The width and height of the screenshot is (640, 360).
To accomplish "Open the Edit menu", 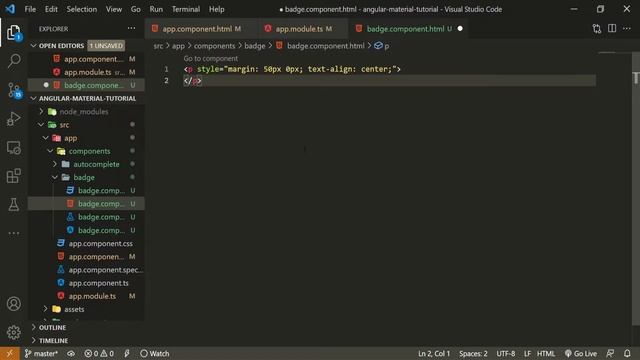I will click(x=51, y=9).
